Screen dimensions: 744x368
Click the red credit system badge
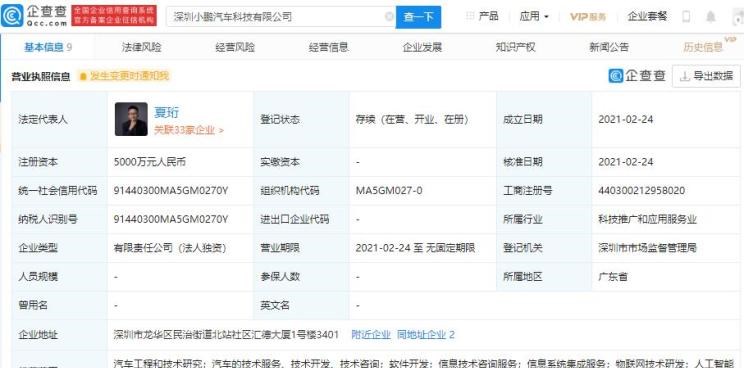click(114, 16)
